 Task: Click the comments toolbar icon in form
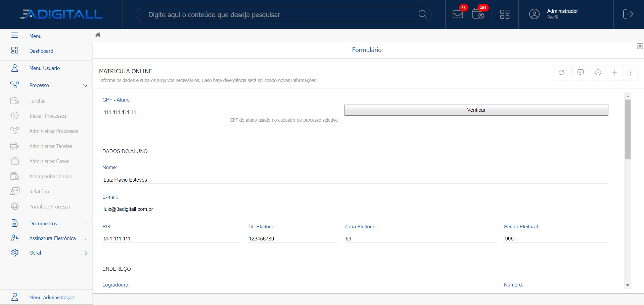point(581,72)
